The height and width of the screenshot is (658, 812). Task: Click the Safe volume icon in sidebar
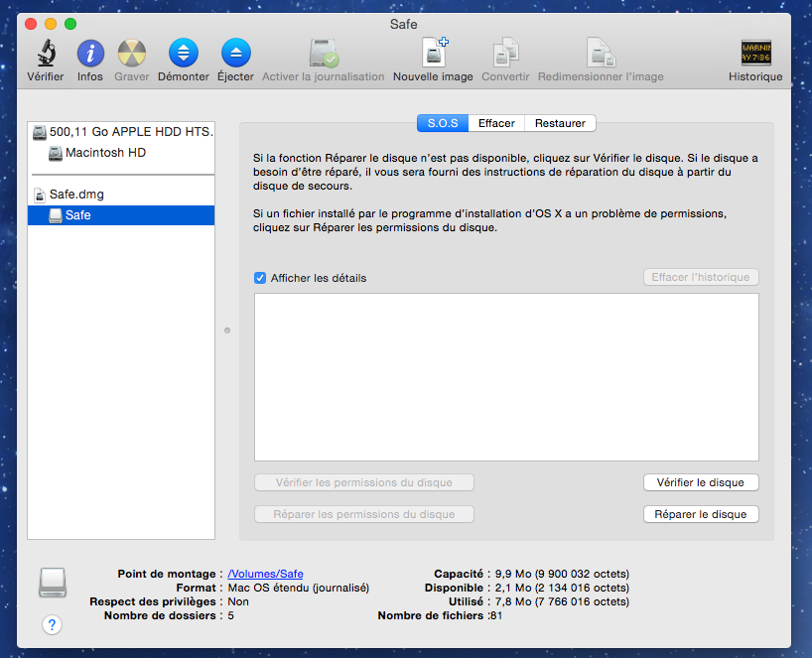pyautogui.click(x=56, y=215)
